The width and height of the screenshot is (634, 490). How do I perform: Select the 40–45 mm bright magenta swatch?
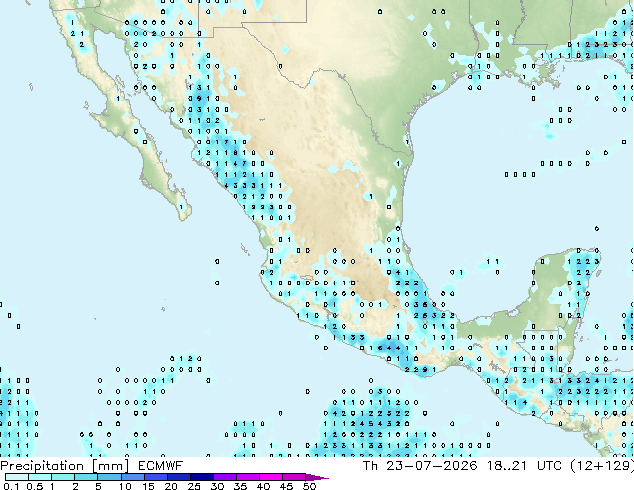click(x=271, y=477)
